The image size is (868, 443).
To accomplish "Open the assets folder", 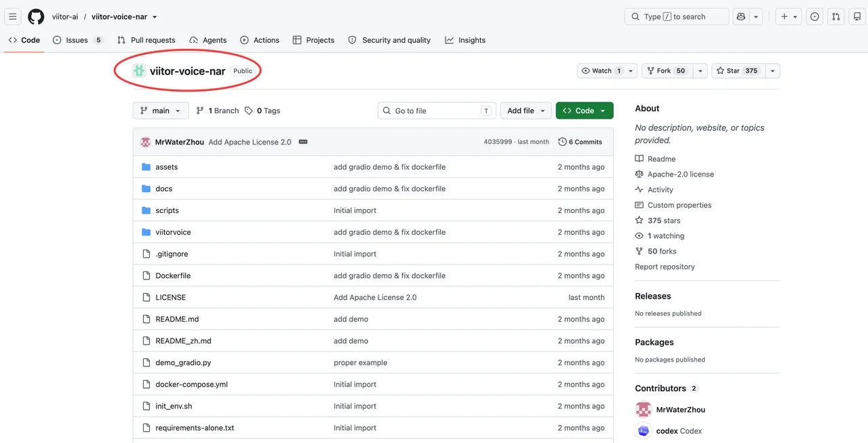I will (x=166, y=167).
